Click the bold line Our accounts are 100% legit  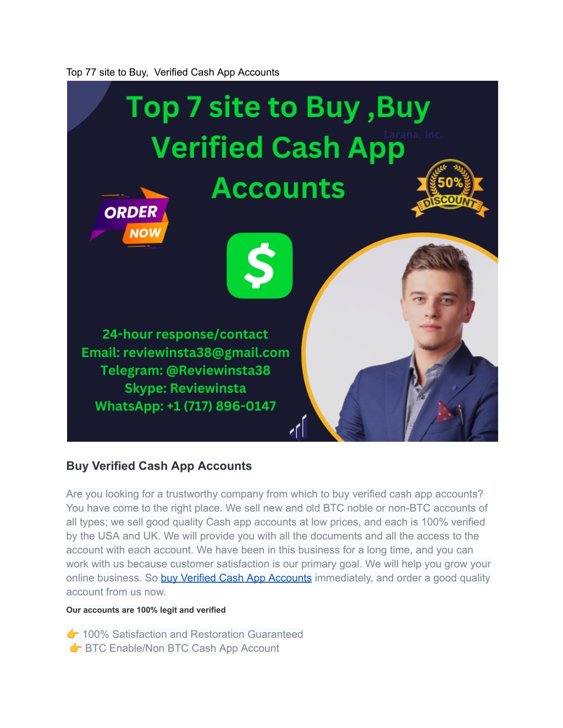[x=146, y=610]
